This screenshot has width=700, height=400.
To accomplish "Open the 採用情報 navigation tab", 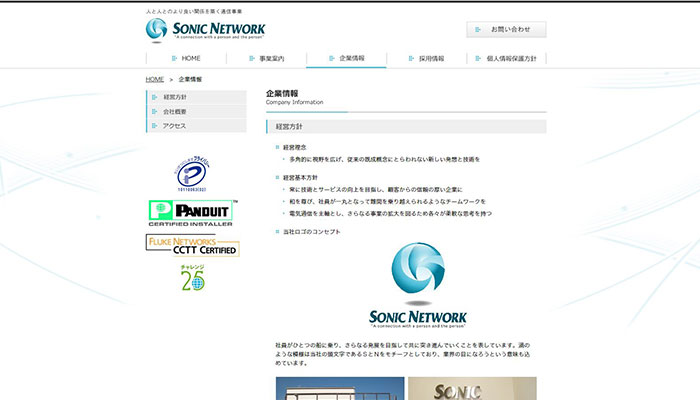I will coord(426,58).
